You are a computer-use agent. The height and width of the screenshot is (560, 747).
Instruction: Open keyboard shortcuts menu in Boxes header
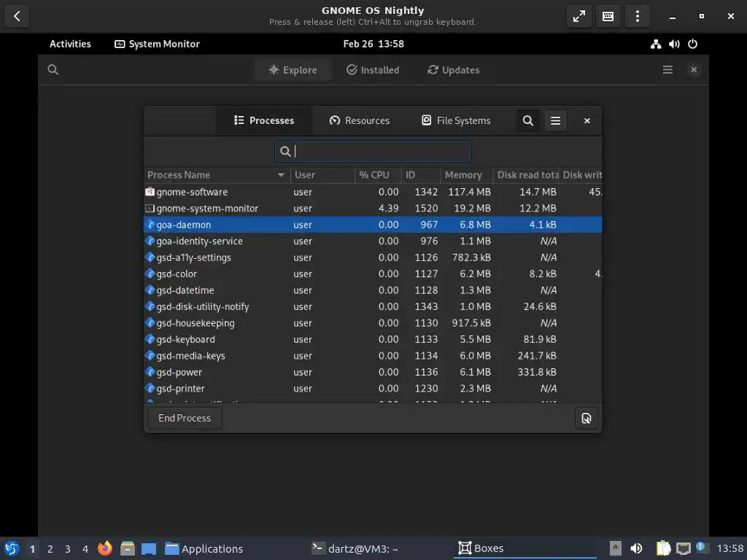pos(608,17)
